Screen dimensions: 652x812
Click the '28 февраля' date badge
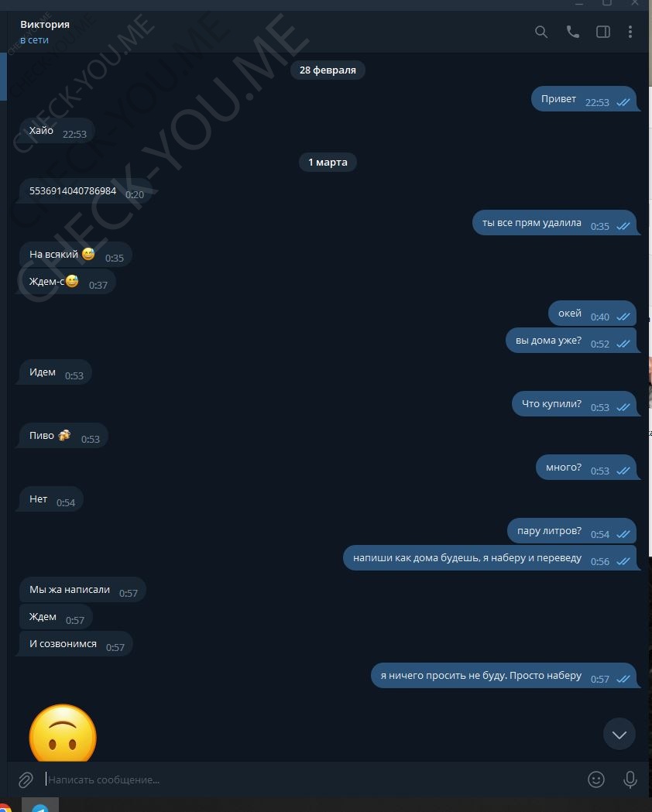tap(328, 70)
